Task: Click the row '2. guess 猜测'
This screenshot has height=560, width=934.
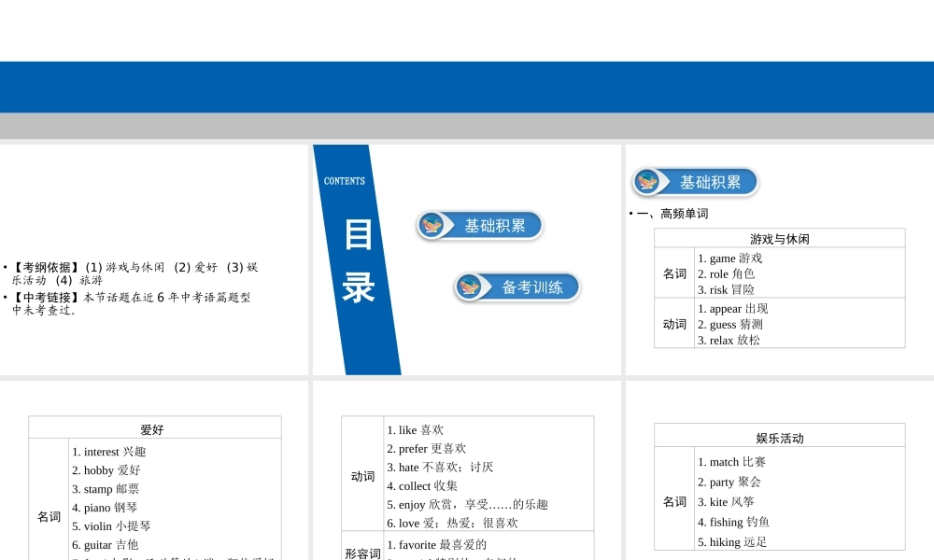Action: [730, 325]
